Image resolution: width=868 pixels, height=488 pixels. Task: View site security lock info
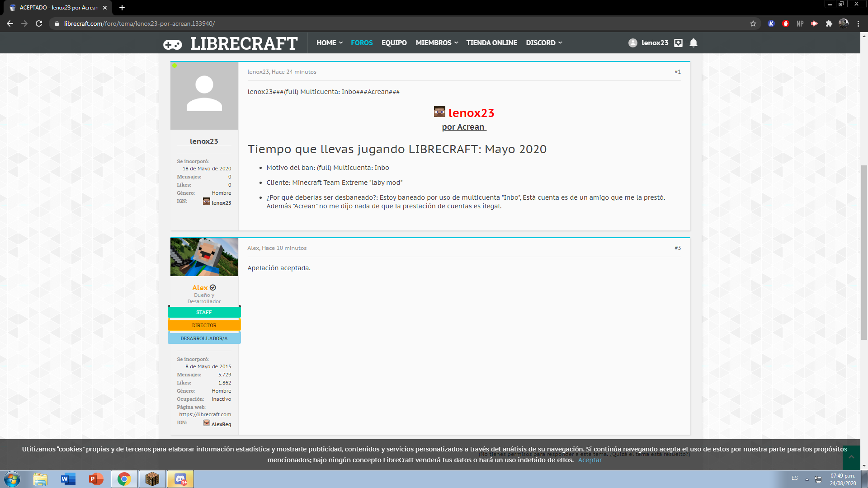(x=57, y=23)
